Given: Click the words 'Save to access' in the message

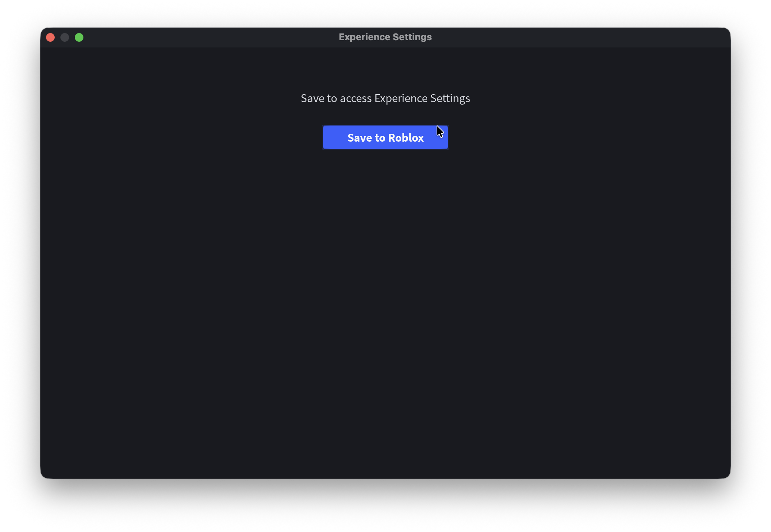Looking at the screenshot, I should pos(336,98).
